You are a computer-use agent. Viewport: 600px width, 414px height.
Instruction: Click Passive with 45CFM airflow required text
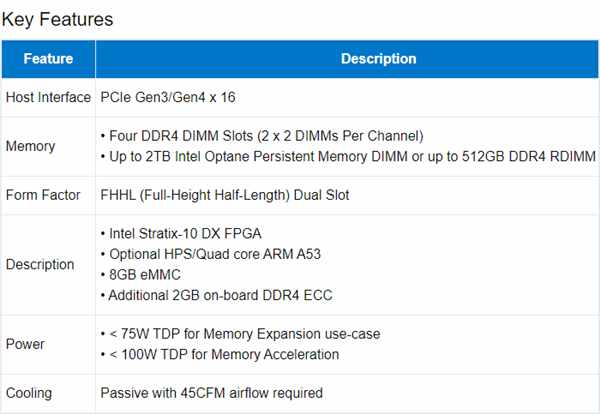click(x=211, y=393)
